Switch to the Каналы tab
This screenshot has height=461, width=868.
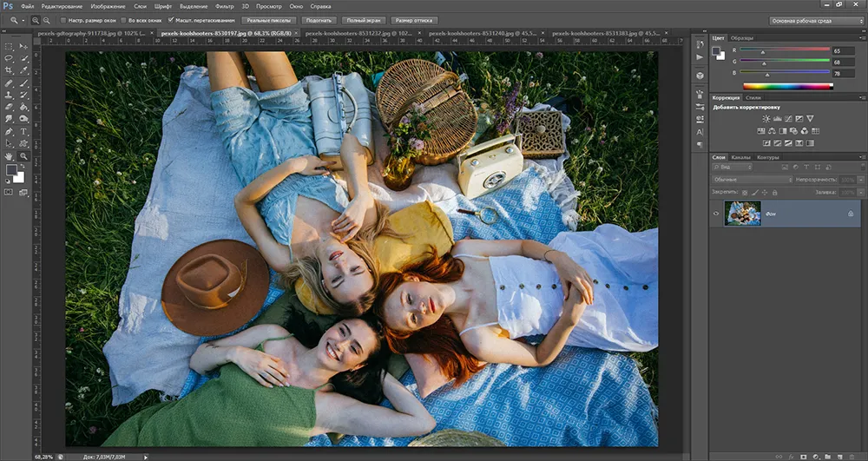click(740, 157)
